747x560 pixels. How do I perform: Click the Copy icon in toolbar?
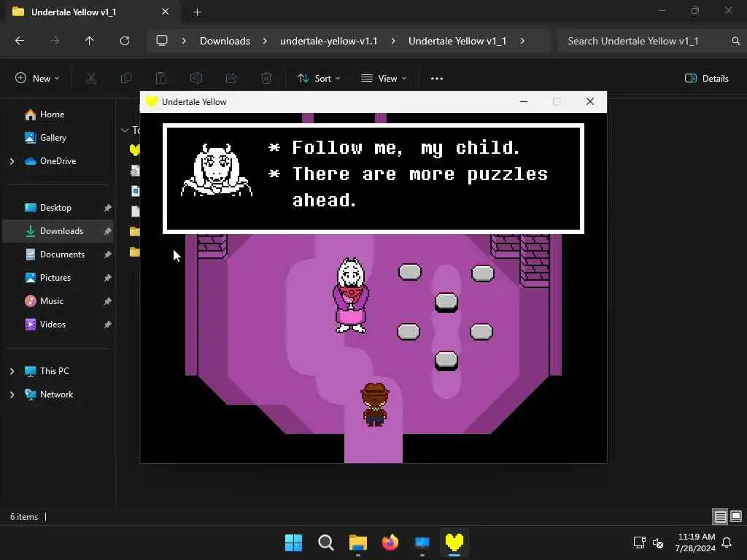[126, 78]
